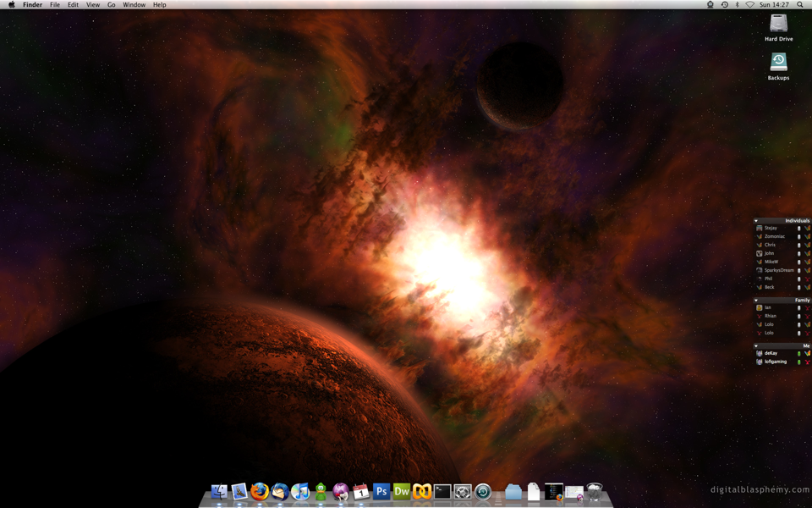Open the File menu

point(55,5)
